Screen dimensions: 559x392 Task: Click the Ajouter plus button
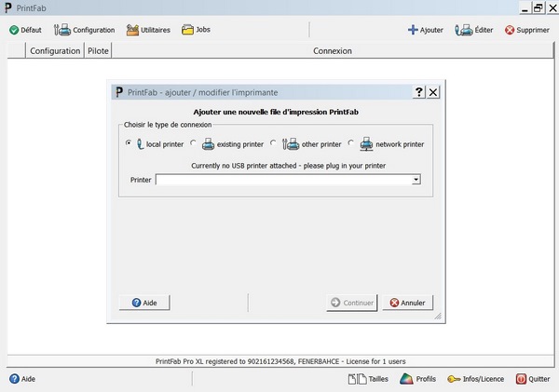click(426, 30)
